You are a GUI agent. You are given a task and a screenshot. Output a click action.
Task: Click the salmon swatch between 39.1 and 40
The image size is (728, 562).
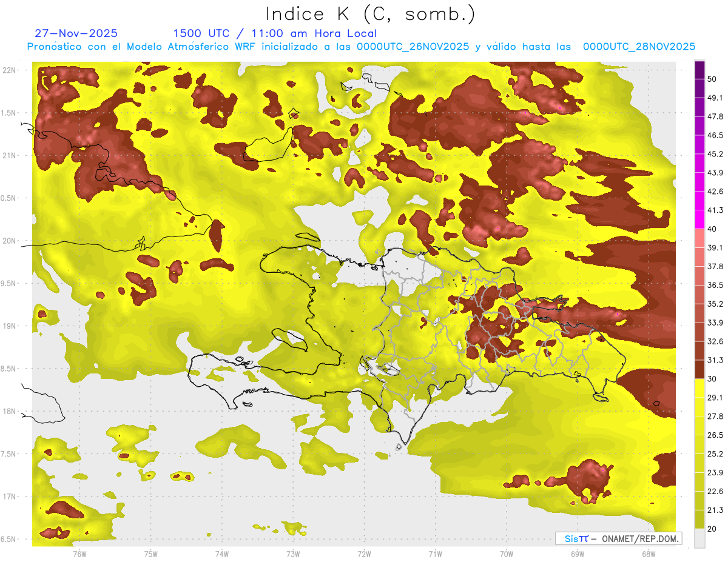pyautogui.click(x=699, y=239)
